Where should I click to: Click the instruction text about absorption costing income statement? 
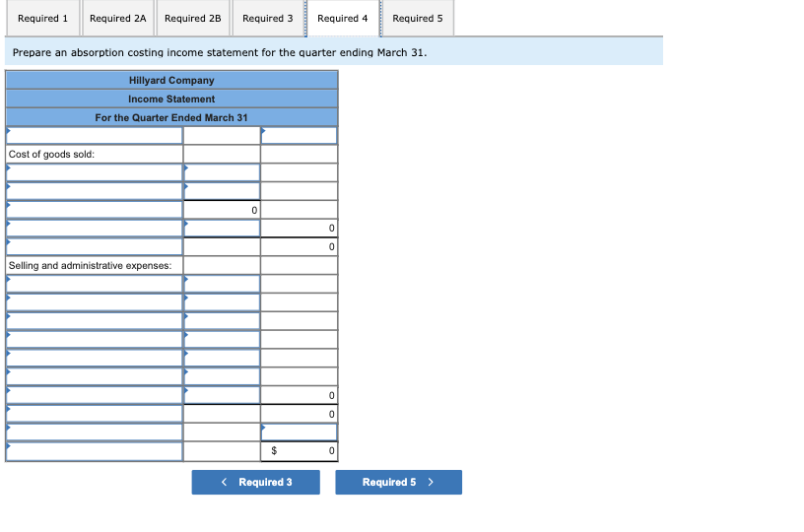(x=220, y=53)
